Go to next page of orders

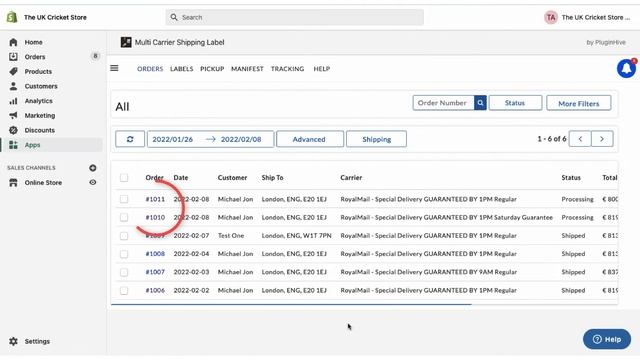[602, 139]
